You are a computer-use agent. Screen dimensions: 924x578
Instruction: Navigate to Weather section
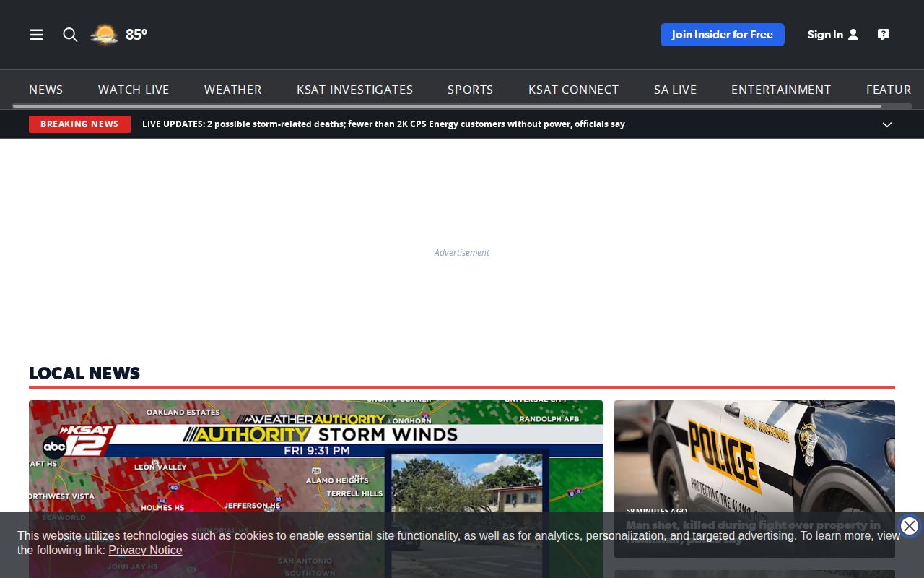(x=233, y=90)
